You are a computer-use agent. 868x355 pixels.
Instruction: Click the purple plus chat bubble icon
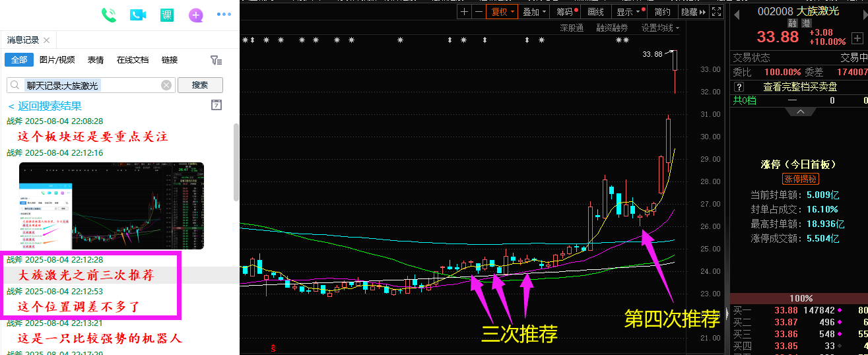[x=196, y=15]
